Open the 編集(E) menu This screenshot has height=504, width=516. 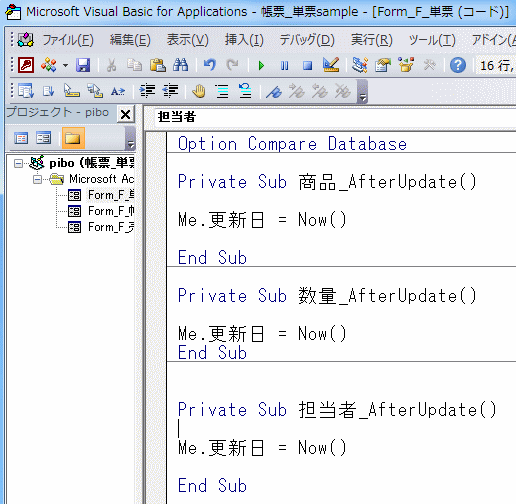click(130, 40)
